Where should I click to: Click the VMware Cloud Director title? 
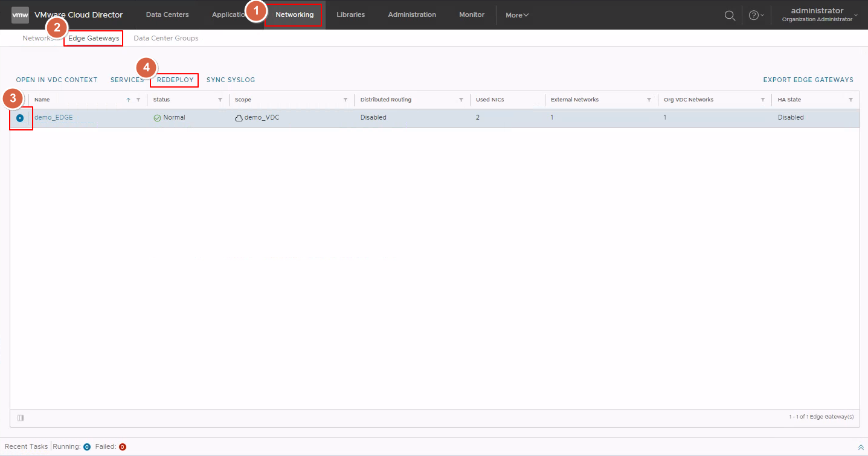point(79,14)
